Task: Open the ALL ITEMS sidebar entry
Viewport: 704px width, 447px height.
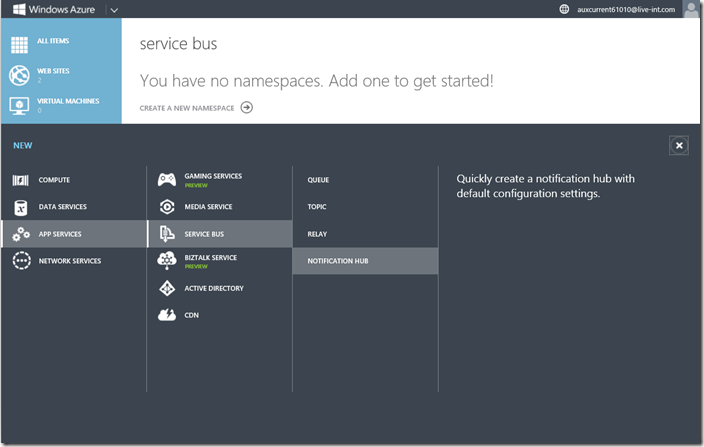Action: pyautogui.click(x=53, y=41)
